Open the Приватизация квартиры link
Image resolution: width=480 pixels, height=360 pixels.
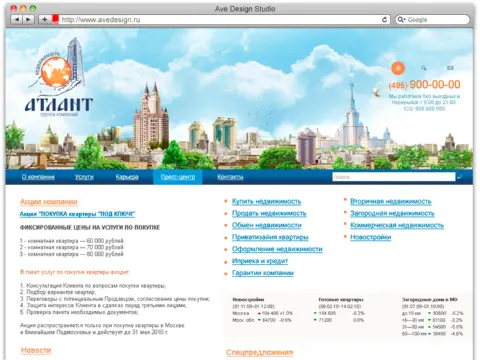tap(270, 237)
